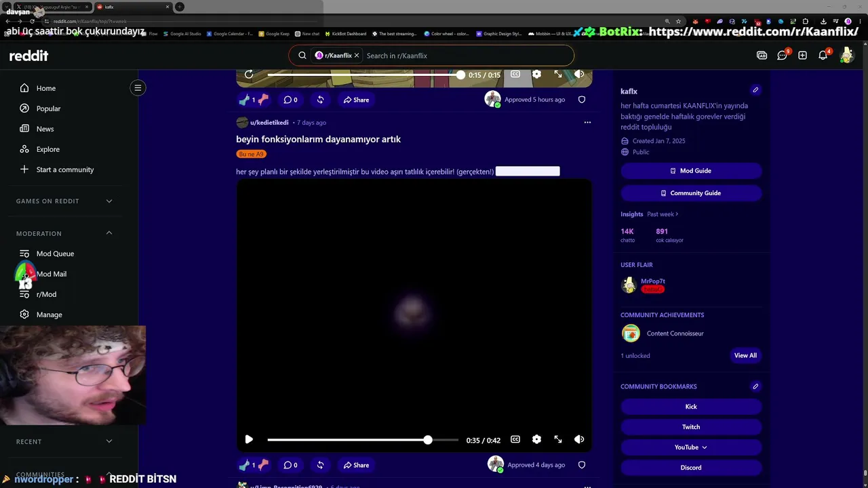Toggle captions on the 0:42 video
Screen dimensions: 868x488
(515, 439)
